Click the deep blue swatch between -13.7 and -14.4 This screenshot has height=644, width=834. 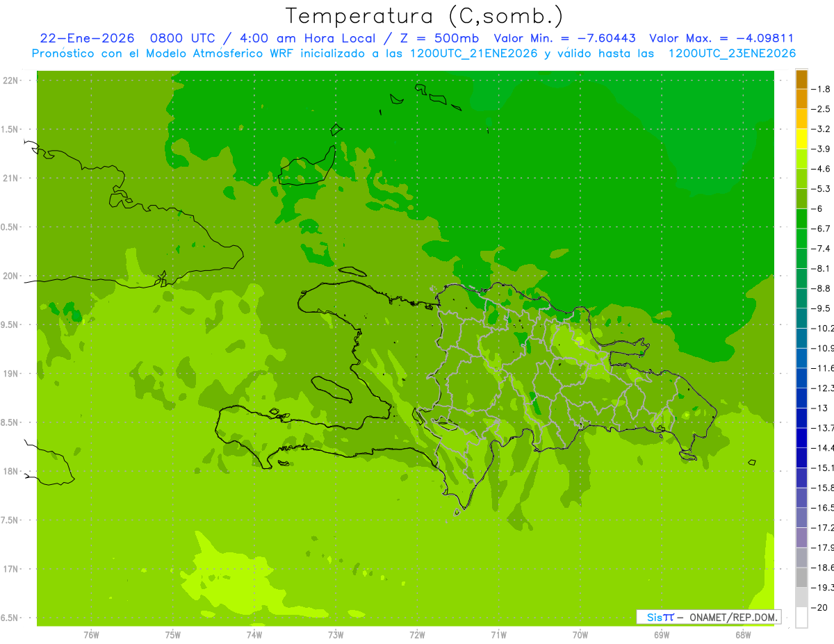[x=801, y=438]
